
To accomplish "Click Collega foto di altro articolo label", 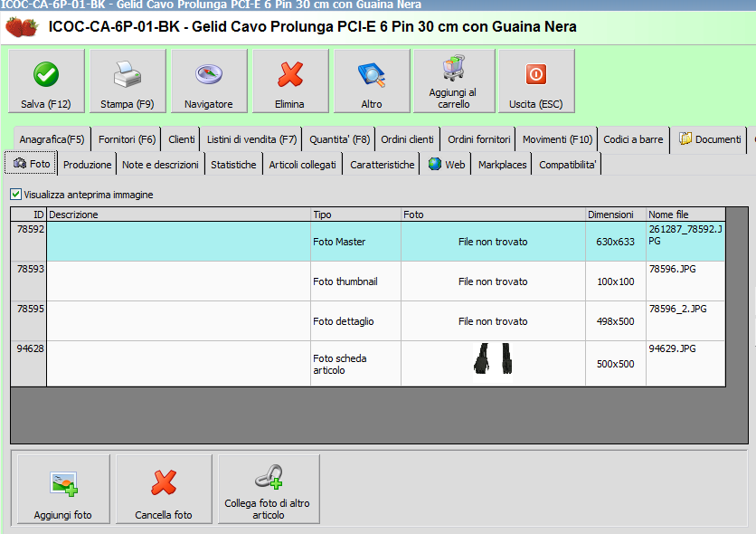I will 268,509.
